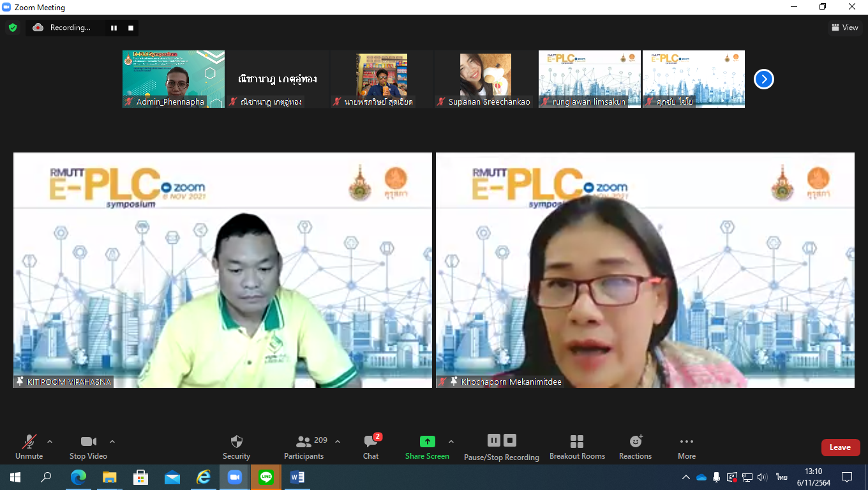Expand Share Screen options arrow

tap(451, 442)
